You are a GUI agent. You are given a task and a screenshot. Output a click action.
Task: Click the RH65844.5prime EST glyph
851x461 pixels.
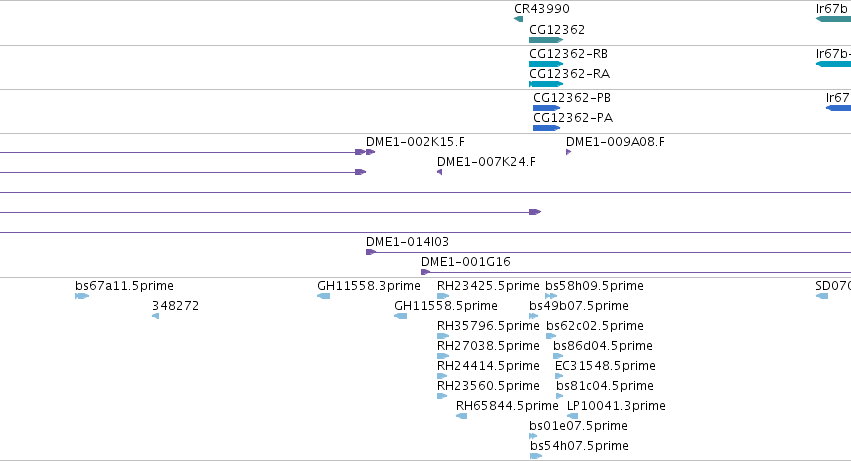tap(461, 416)
